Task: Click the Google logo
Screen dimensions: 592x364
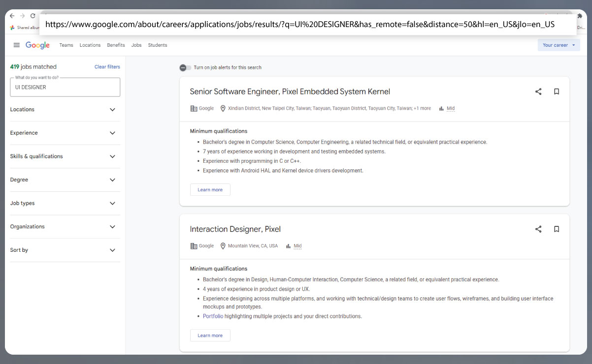Action: (x=38, y=45)
